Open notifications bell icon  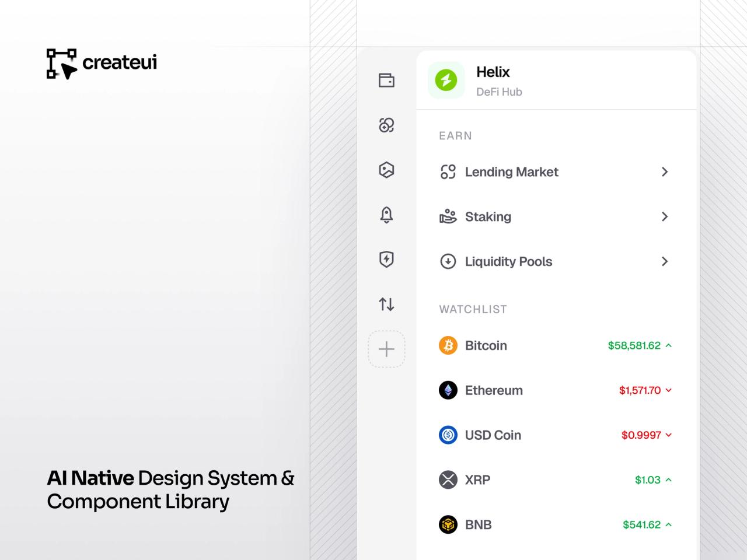pos(386,215)
